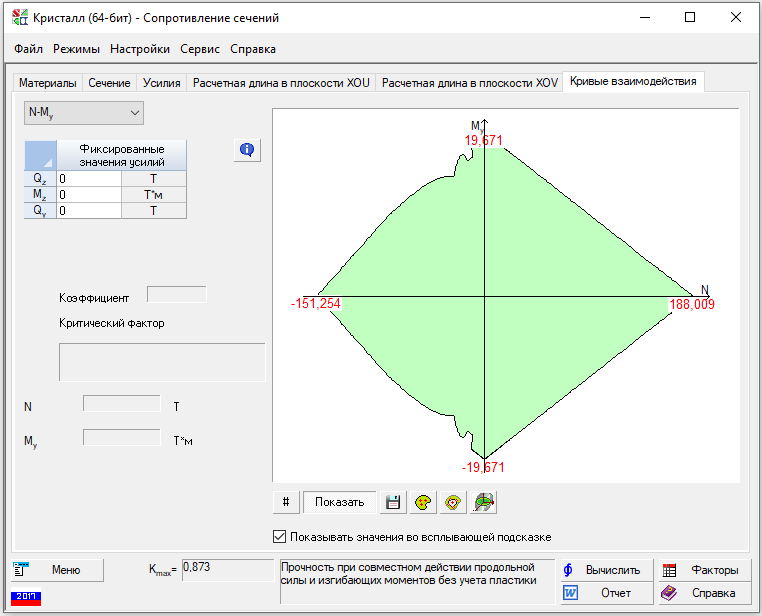The width and height of the screenshot is (762, 616).
Task: Click the 3D interaction surface icon
Action: point(484,502)
